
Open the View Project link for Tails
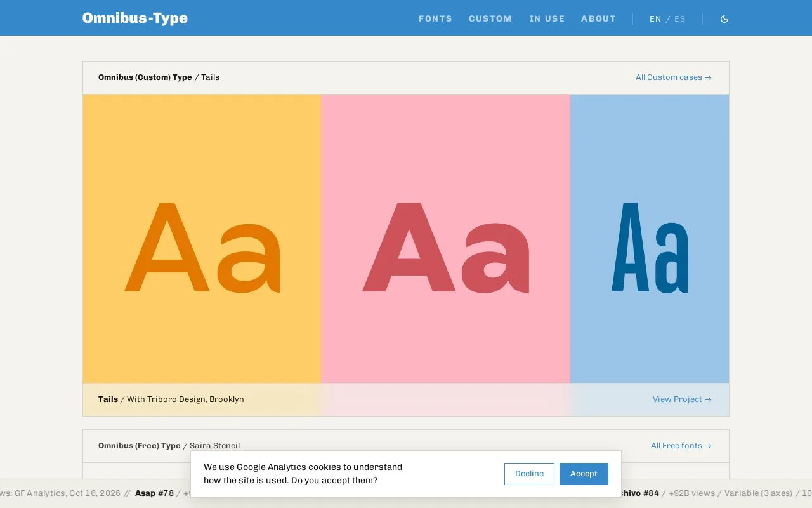click(x=682, y=399)
